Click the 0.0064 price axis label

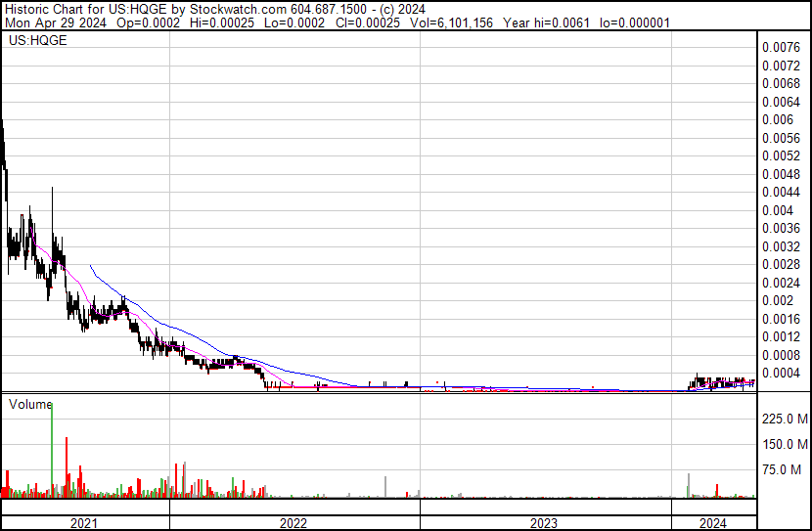781,102
